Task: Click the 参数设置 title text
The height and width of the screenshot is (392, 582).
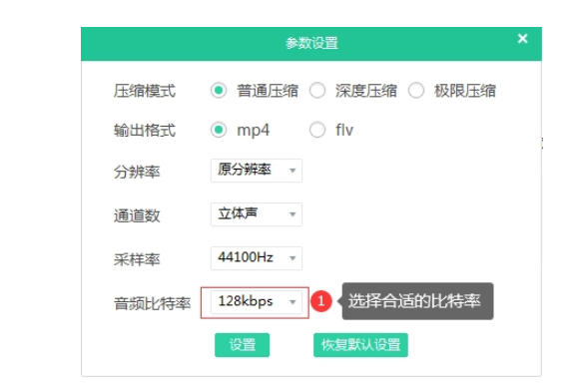Action: click(311, 44)
